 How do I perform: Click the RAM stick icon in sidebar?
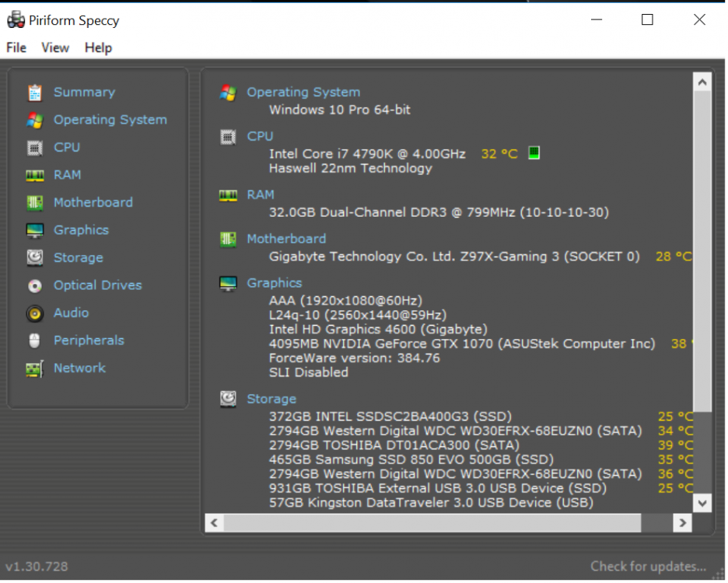pyautogui.click(x=35, y=176)
